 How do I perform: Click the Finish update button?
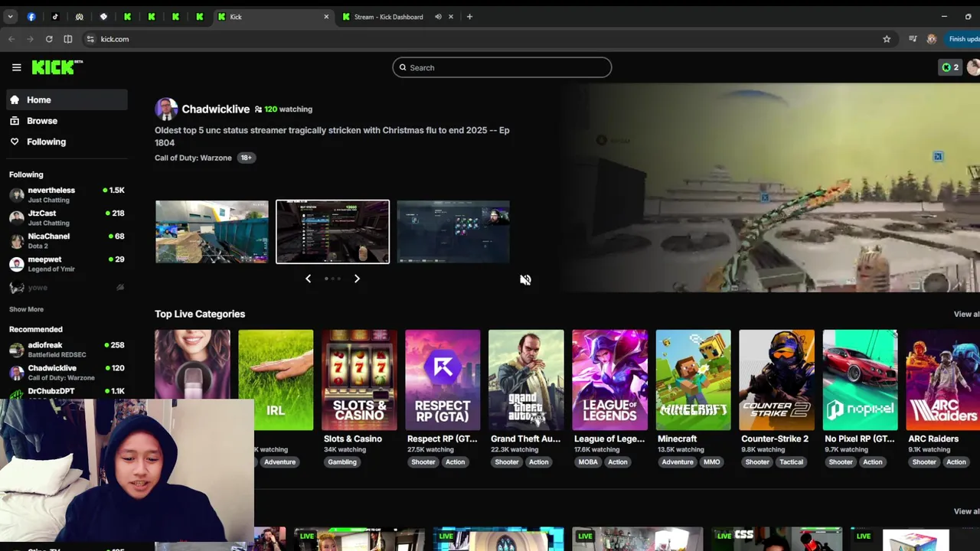[x=962, y=39]
